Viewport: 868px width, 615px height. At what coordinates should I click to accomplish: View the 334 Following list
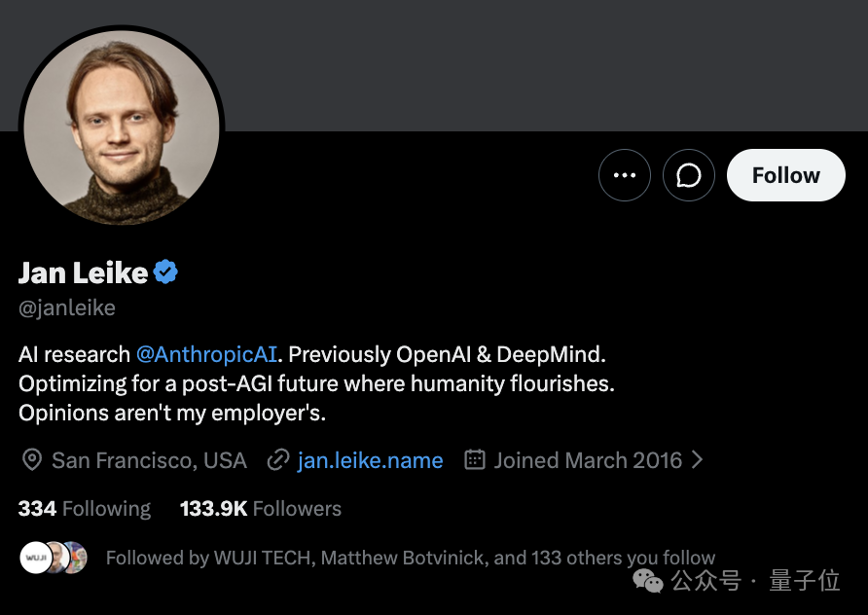tap(84, 508)
